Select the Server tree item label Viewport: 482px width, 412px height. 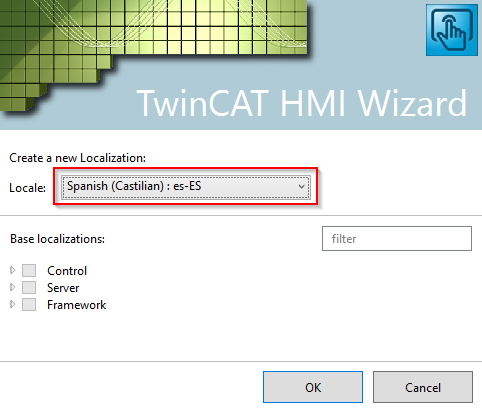point(63,288)
